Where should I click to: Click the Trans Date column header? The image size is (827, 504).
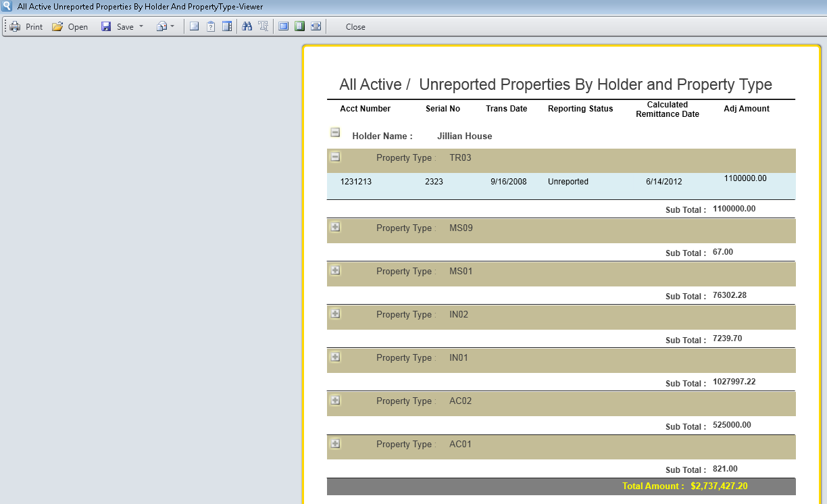[506, 109]
